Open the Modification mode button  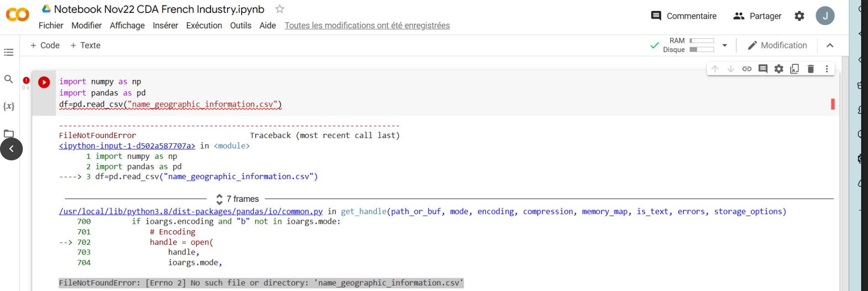click(x=778, y=45)
